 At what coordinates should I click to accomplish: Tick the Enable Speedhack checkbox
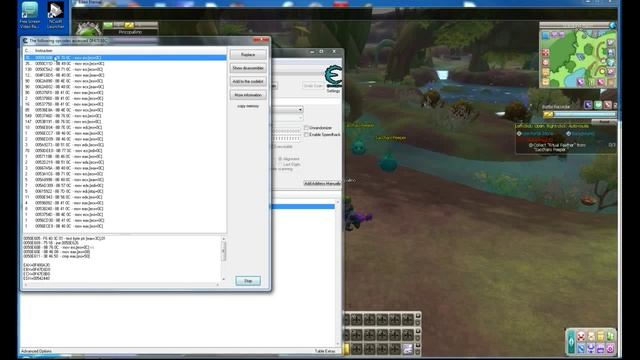pyautogui.click(x=306, y=134)
